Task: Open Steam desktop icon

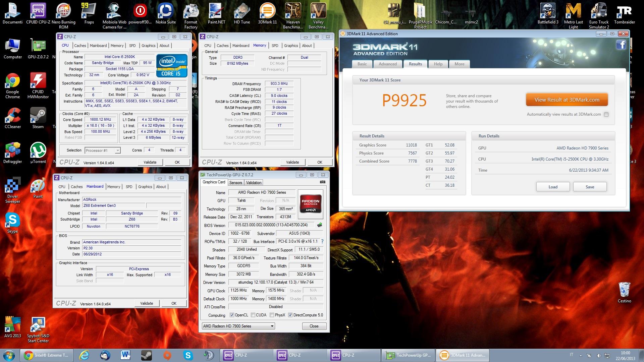Action: tap(38, 118)
